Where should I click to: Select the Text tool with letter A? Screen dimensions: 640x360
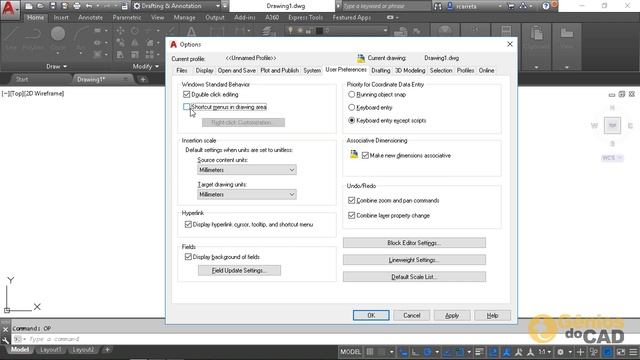click(x=191, y=33)
